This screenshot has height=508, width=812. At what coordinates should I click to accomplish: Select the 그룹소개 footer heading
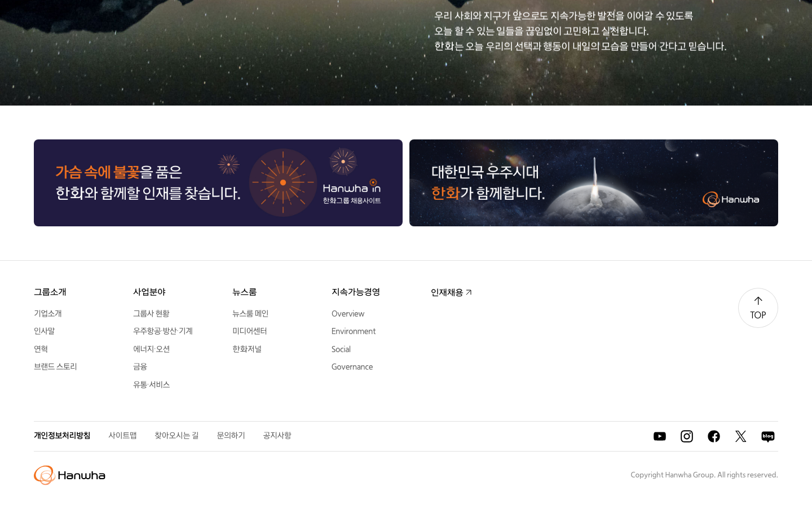pos(50,292)
